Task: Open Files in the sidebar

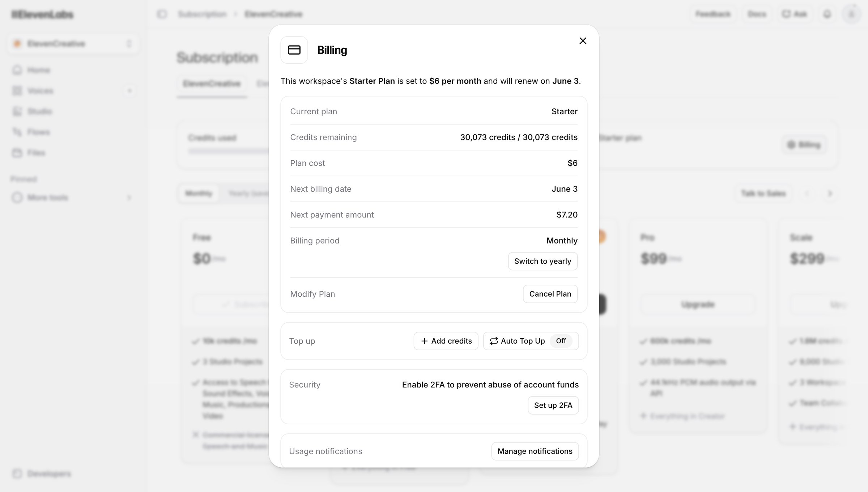Action: coord(36,153)
